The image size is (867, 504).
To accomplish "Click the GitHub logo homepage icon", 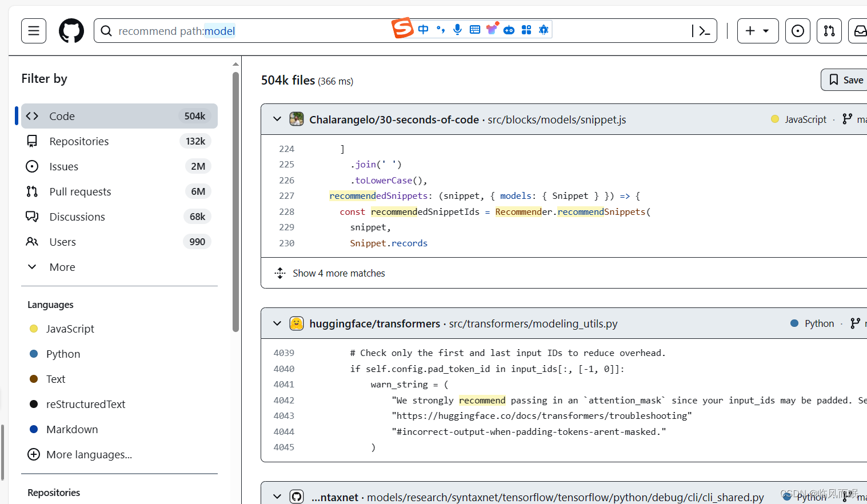I will (x=71, y=31).
